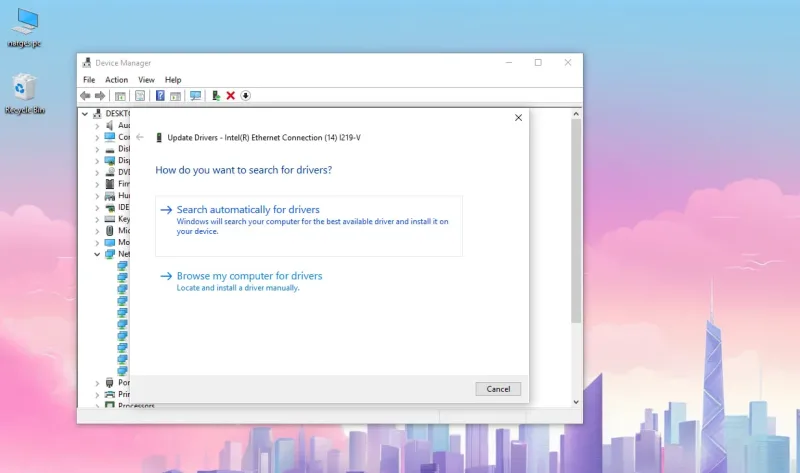Image resolution: width=800 pixels, height=473 pixels.
Task: Expand the Ports tree node
Action: (x=97, y=383)
